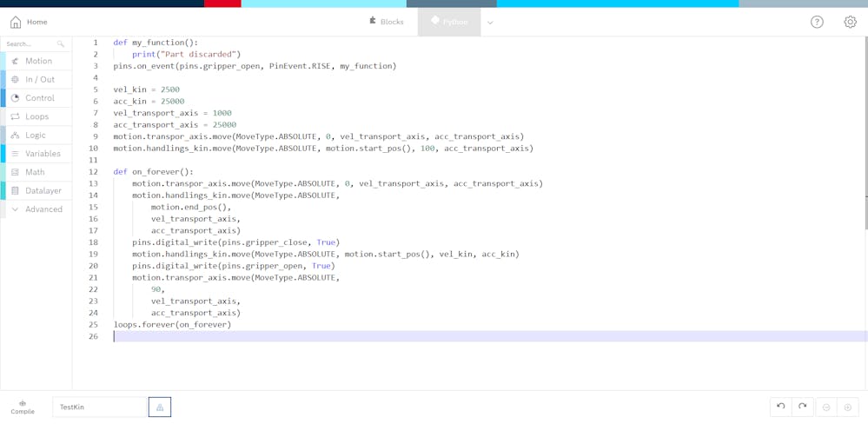The width and height of the screenshot is (868, 424).
Task: Focus the toolbox Search field
Action: tap(36, 43)
